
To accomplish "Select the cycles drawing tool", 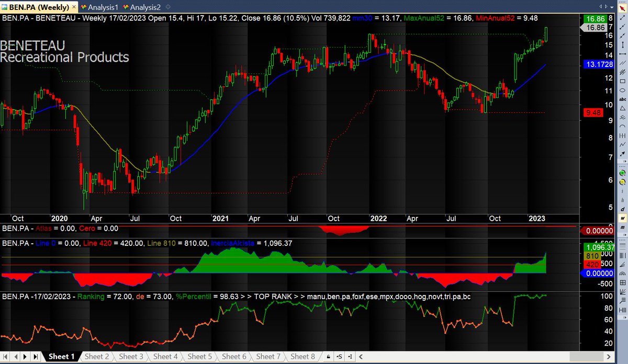I will point(623,135).
